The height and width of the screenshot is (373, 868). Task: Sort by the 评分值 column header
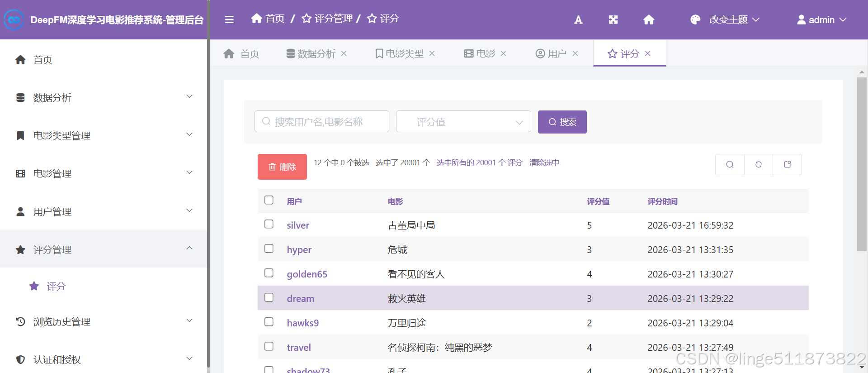click(598, 201)
